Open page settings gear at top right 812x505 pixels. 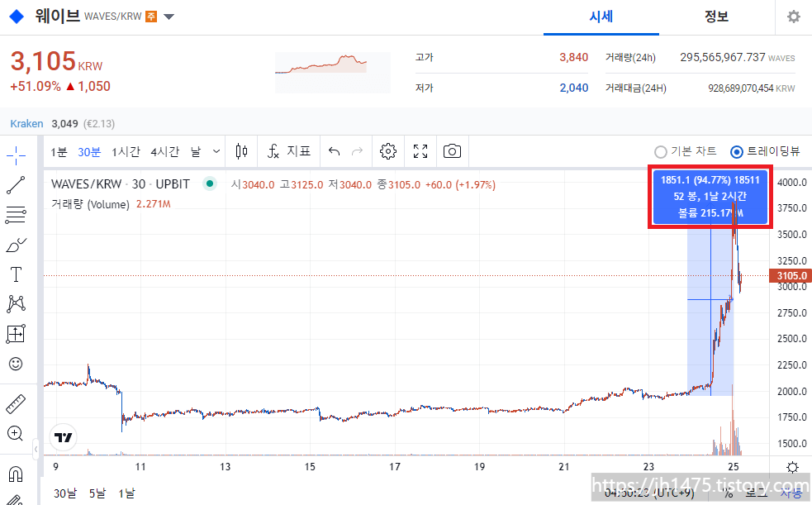[793, 17]
